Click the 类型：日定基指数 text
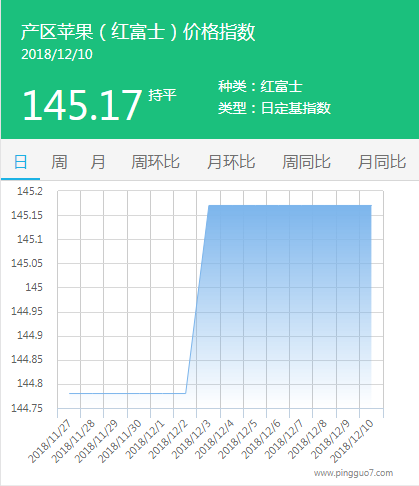Screen dimensions: 419x486 point(274,108)
